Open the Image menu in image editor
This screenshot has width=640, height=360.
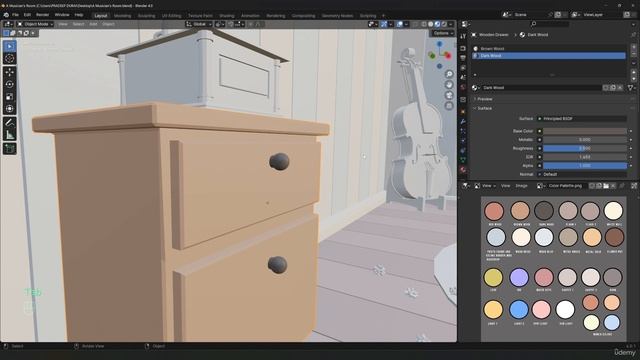click(x=521, y=186)
